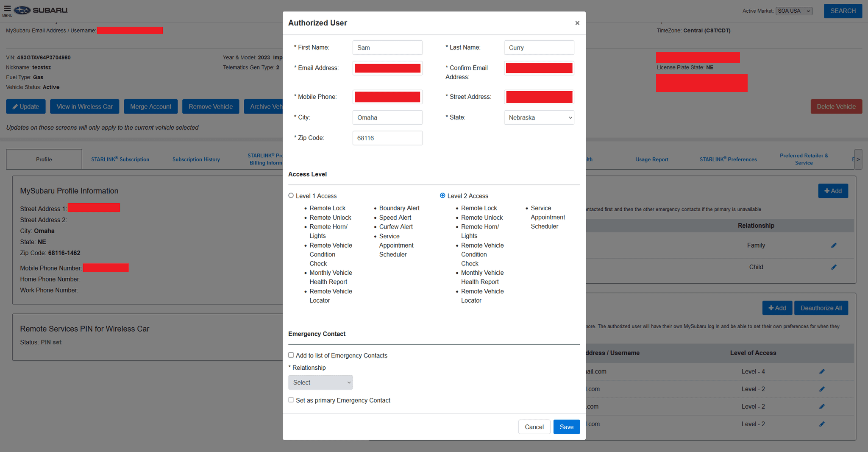Switch to the STARLINK Subscription tab
The height and width of the screenshot is (452, 868).
coord(120,159)
